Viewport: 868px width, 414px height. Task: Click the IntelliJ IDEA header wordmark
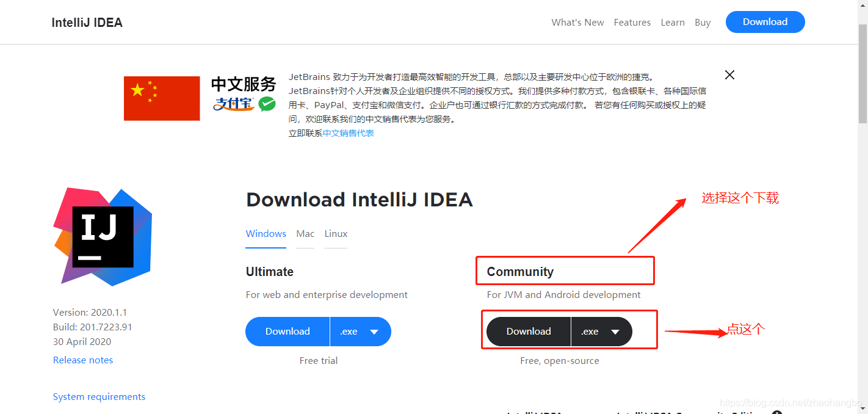(87, 22)
